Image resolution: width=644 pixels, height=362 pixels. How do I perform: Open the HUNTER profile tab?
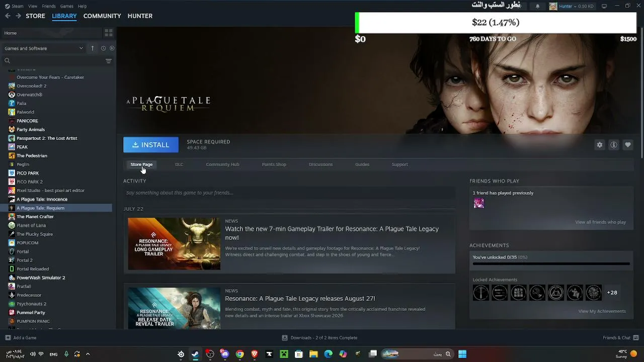coord(140,16)
